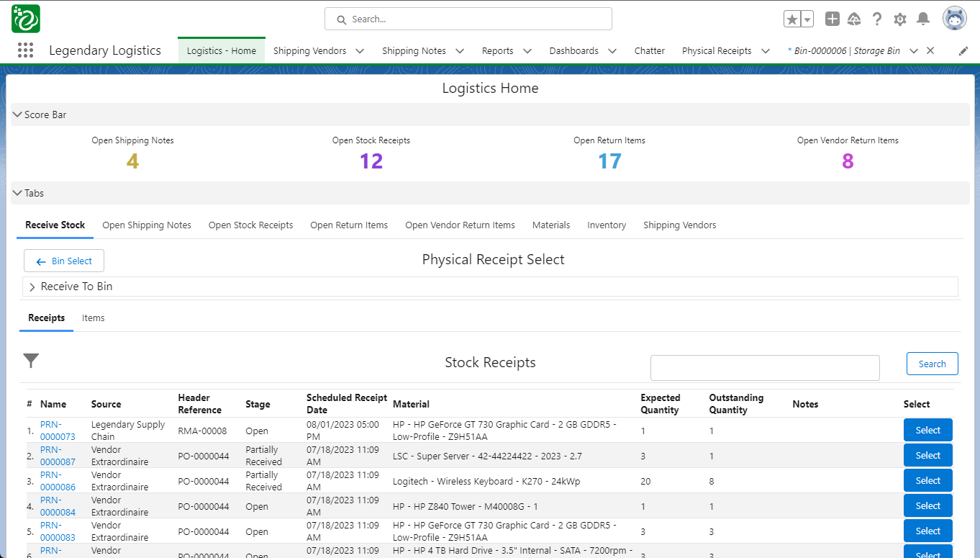Click the pencil icon to edit navigation

pos(964,51)
